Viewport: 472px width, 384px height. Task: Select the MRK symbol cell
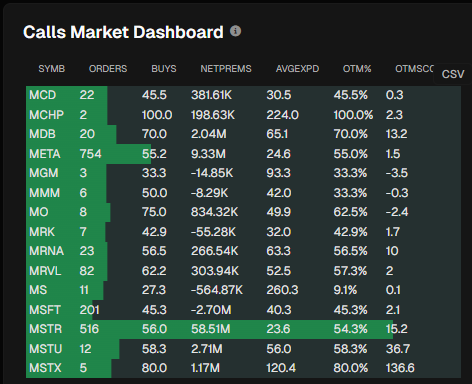(42, 232)
